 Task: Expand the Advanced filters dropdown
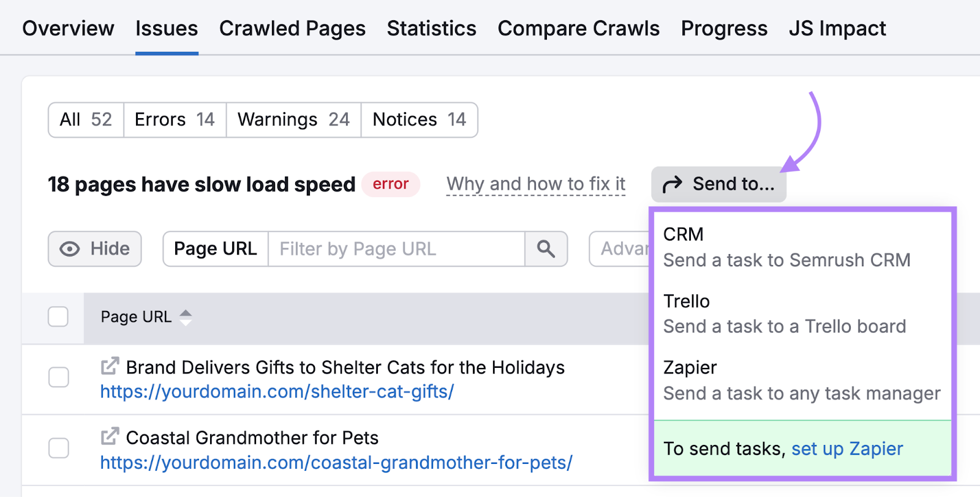pos(620,248)
